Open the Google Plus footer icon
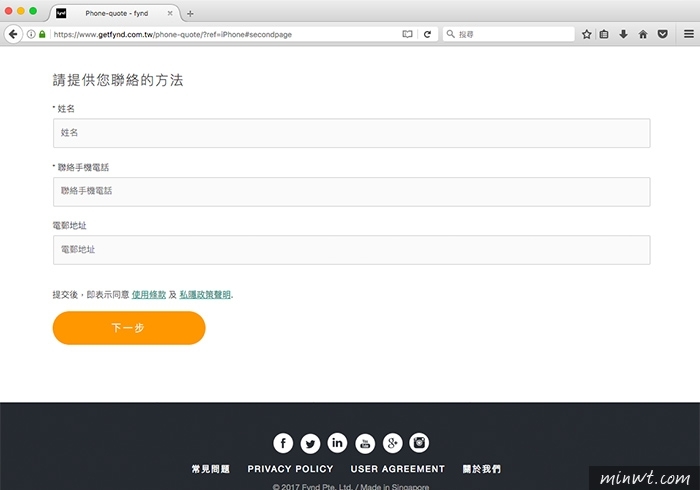This screenshot has height=490, width=700. [392, 443]
